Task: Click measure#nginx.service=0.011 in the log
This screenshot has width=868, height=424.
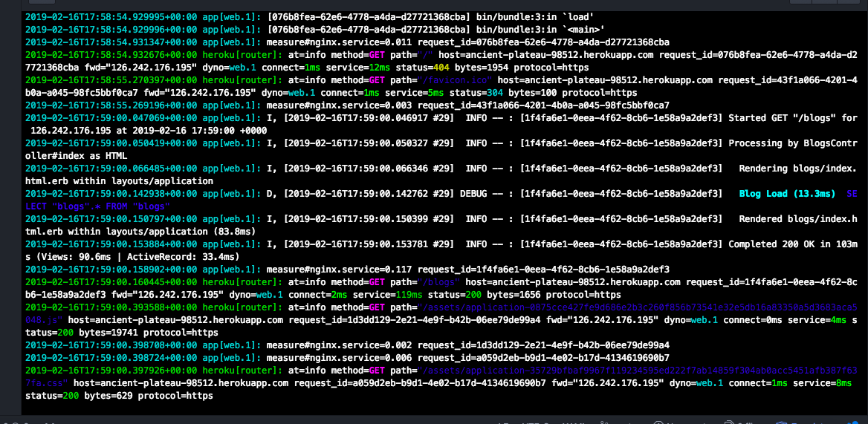Action: pyautogui.click(x=339, y=42)
